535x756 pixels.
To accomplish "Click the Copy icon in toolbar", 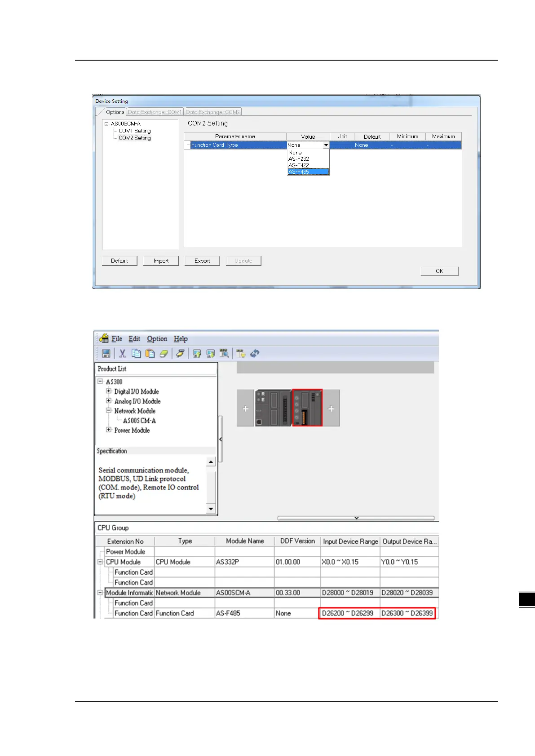I will click(x=136, y=354).
